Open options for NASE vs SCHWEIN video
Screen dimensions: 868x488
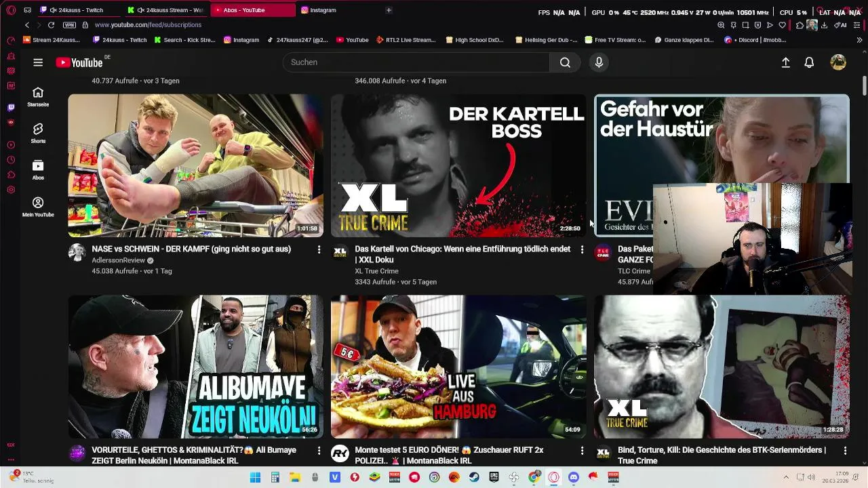coord(319,249)
